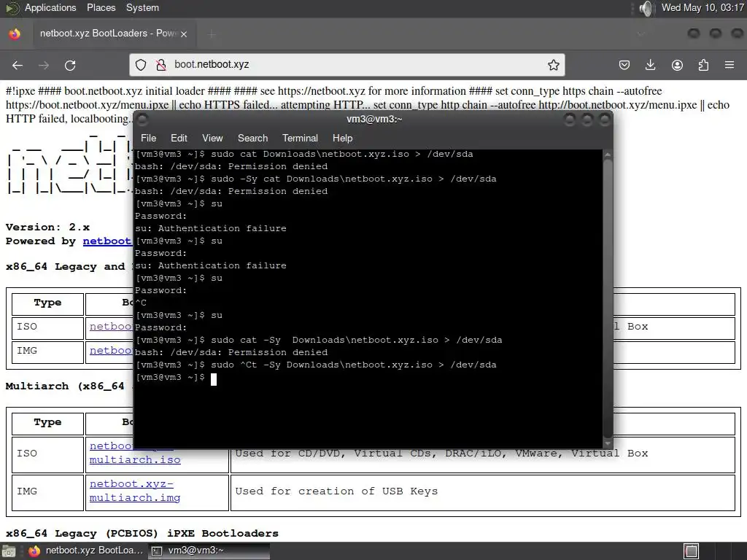Click the terminal scrollbar down arrow
747x560 pixels.
point(608,443)
